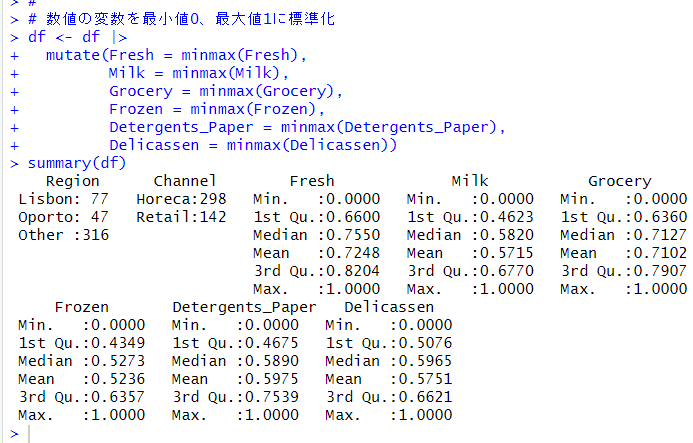Click Milk 1st Qu. value 0.4623

[506, 218]
